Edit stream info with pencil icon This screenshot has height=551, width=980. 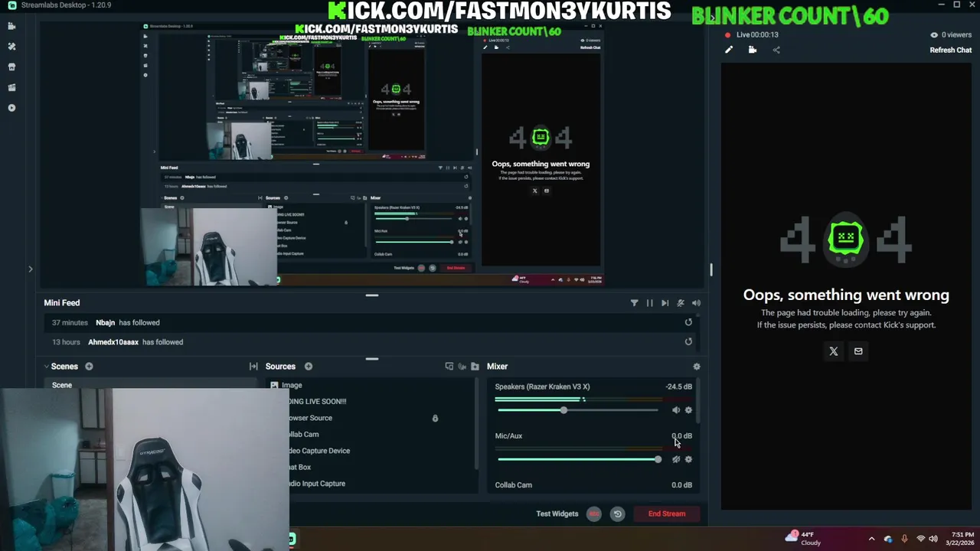tap(729, 50)
